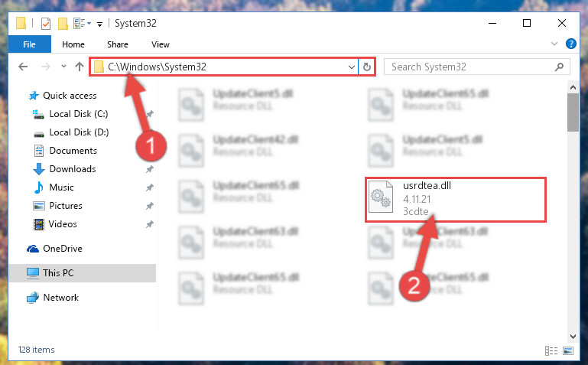Open the Help question mark icon

[x=570, y=44]
